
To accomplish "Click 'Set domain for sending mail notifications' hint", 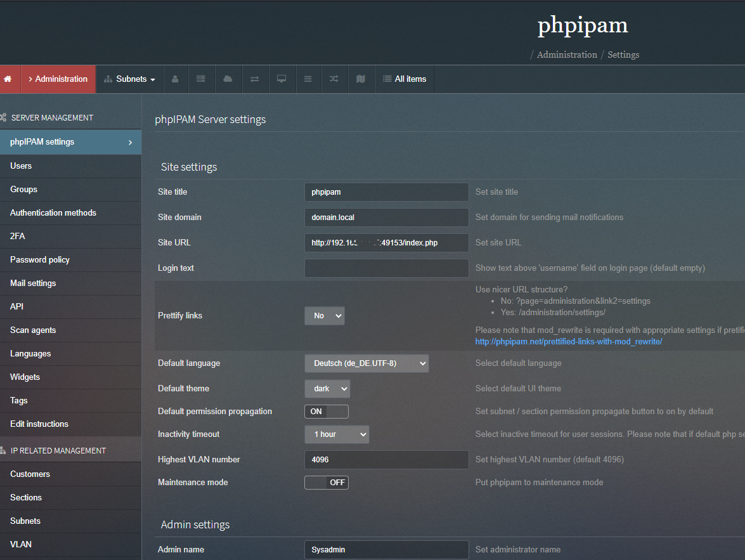I will tap(549, 218).
